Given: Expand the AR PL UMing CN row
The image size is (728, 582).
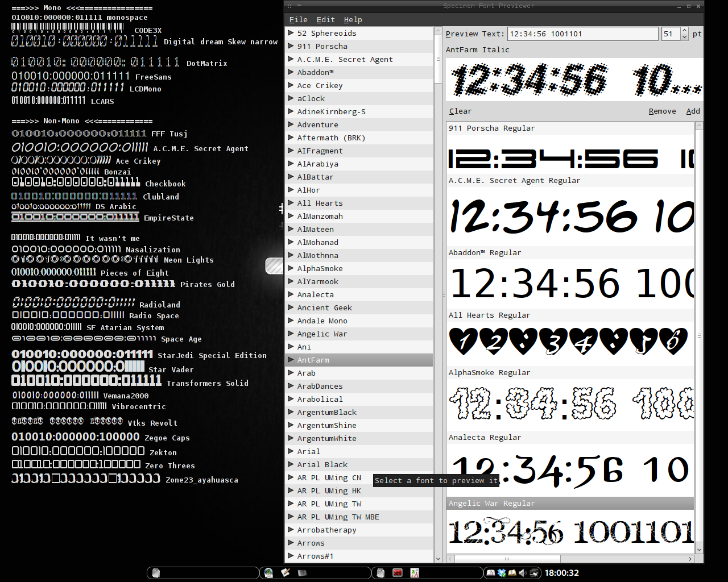Looking at the screenshot, I should tap(291, 477).
